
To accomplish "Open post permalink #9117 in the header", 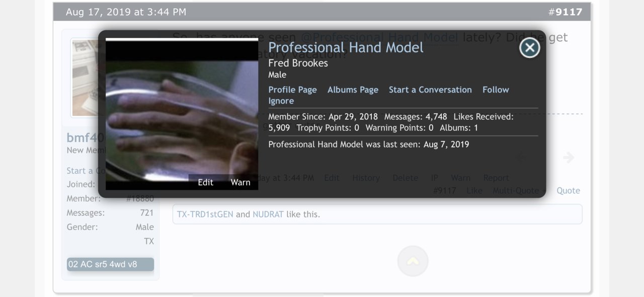I will coord(566,12).
